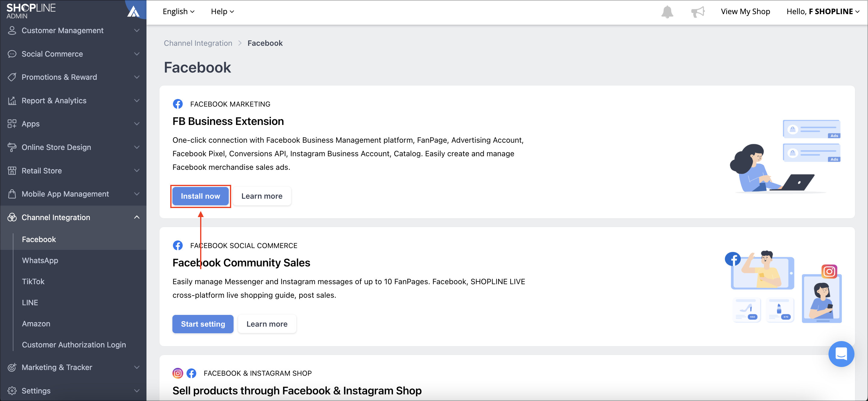Expand the Settings chevron
The width and height of the screenshot is (868, 401).
(137, 390)
